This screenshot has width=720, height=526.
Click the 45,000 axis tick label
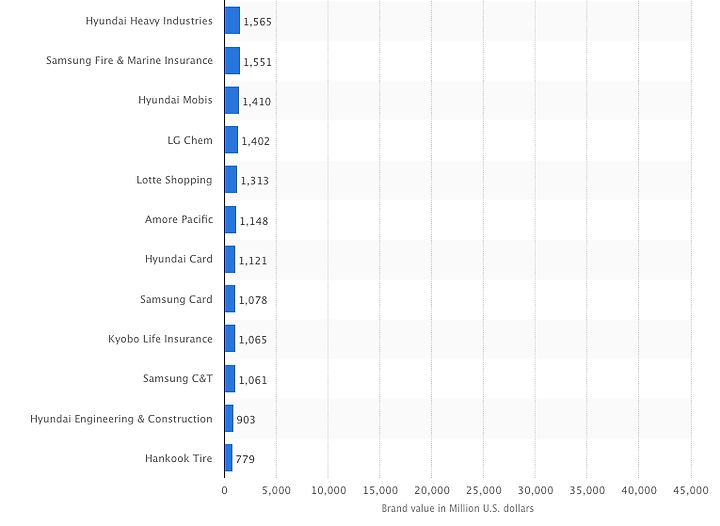coord(691,491)
